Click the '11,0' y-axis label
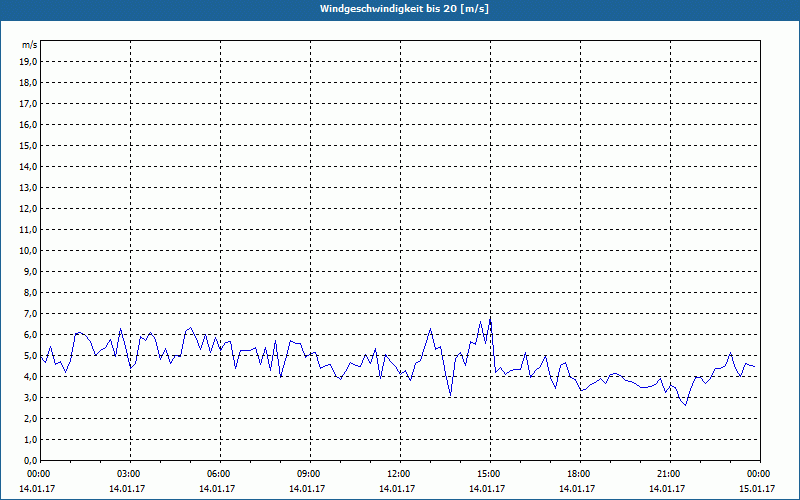This screenshot has height=500, width=800. (28, 230)
